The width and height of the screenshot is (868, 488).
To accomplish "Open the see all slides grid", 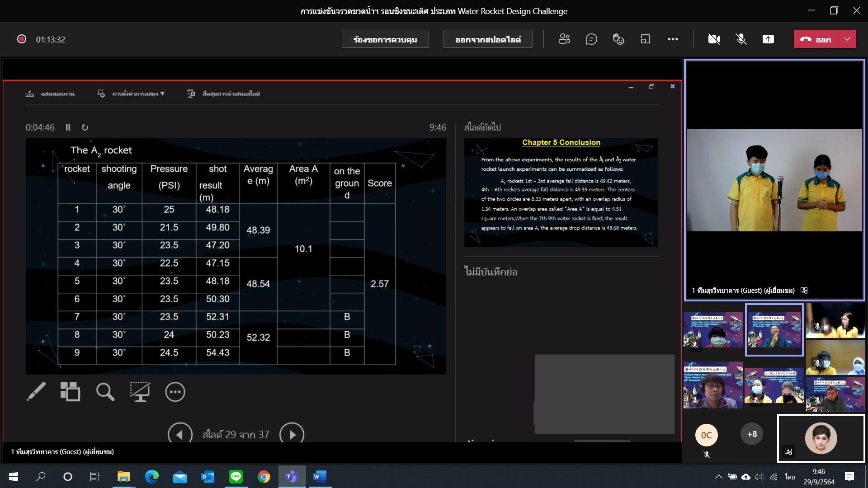I will 71,392.
